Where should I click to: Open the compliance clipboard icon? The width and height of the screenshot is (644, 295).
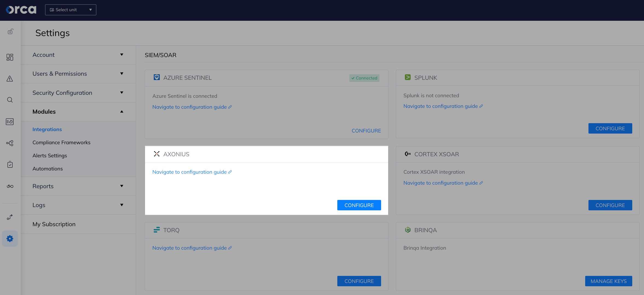coord(10,164)
